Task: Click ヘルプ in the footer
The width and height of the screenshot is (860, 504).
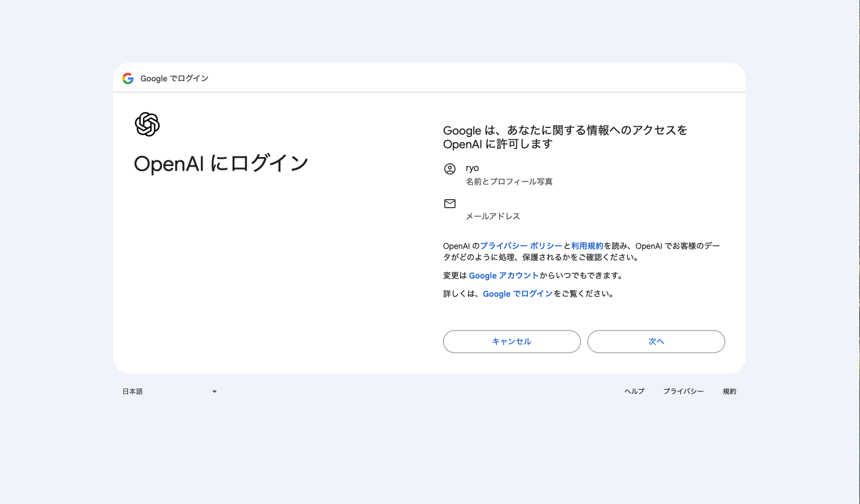Action: point(634,391)
